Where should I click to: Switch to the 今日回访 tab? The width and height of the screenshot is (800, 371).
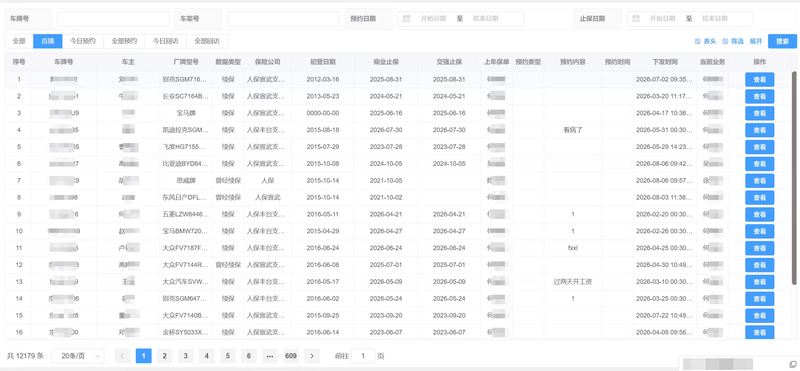point(166,41)
